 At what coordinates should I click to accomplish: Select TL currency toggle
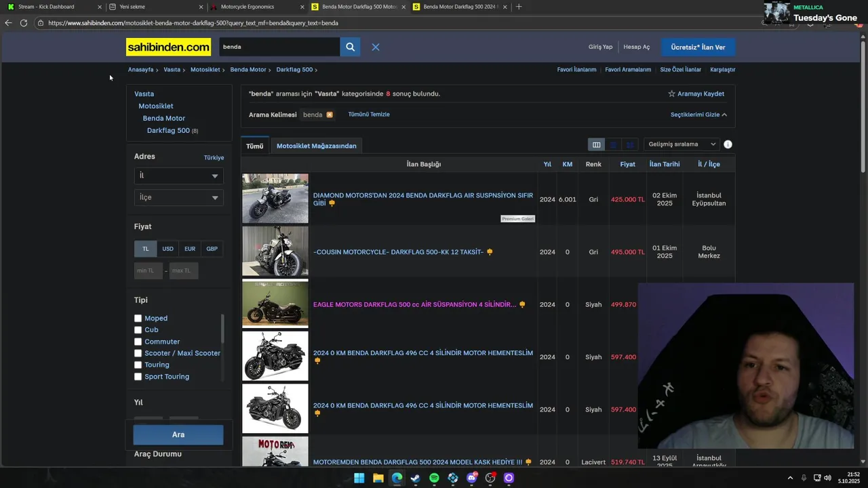pyautogui.click(x=145, y=249)
